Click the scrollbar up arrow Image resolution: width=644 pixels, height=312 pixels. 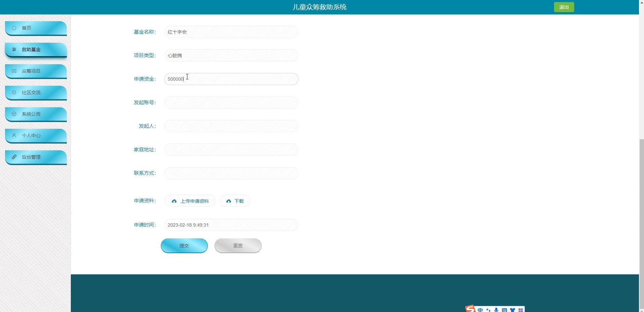pos(641,2)
